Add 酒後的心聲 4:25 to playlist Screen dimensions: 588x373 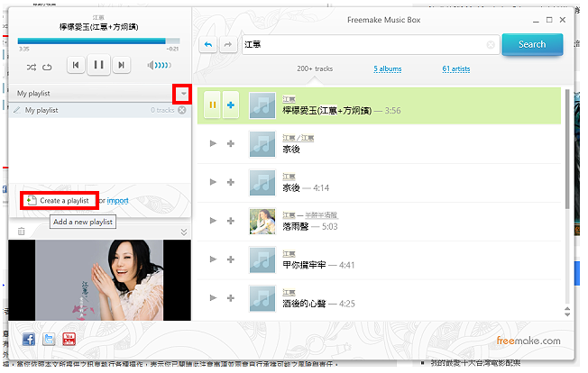(x=231, y=297)
